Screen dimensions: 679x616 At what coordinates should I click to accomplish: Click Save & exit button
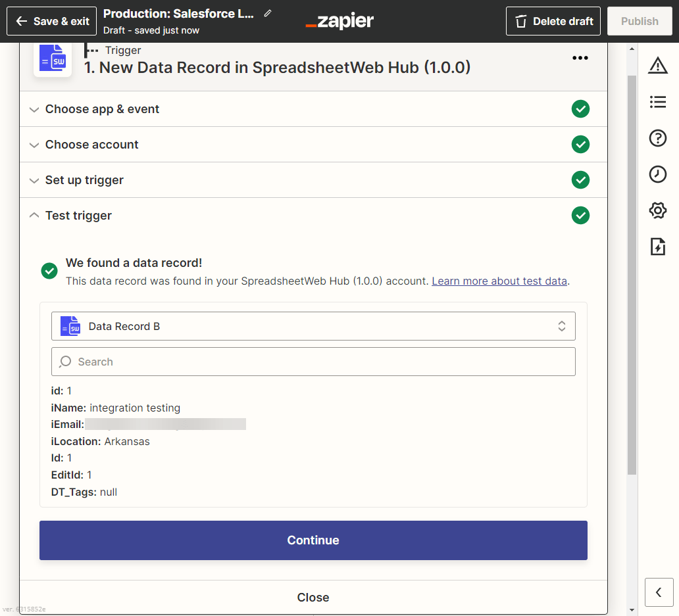51,21
